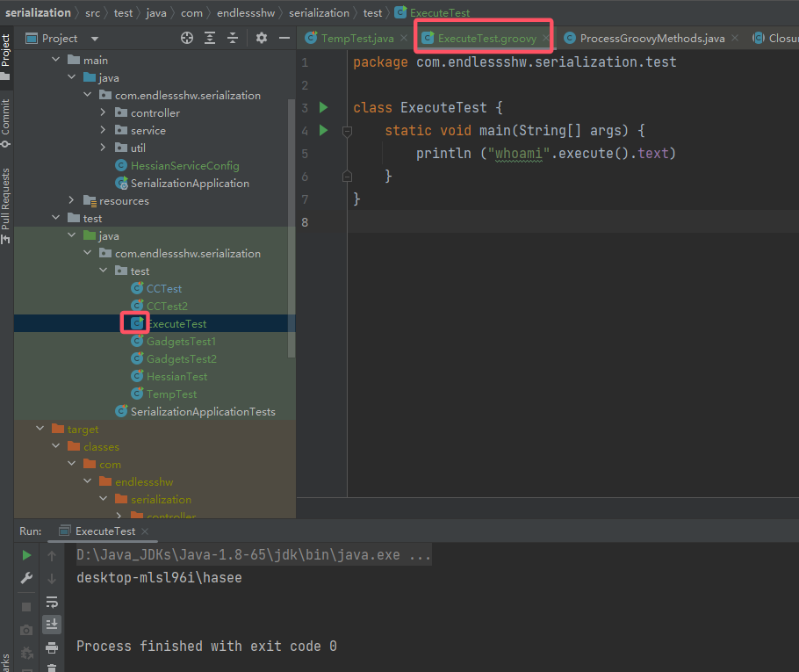Screen dimensions: 799x672
Task: Open Project view dropdown arrow
Action: coord(94,39)
